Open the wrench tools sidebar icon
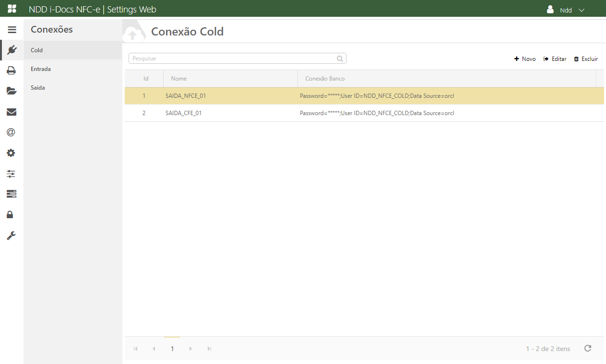Image resolution: width=606 pixels, height=364 pixels. click(12, 235)
